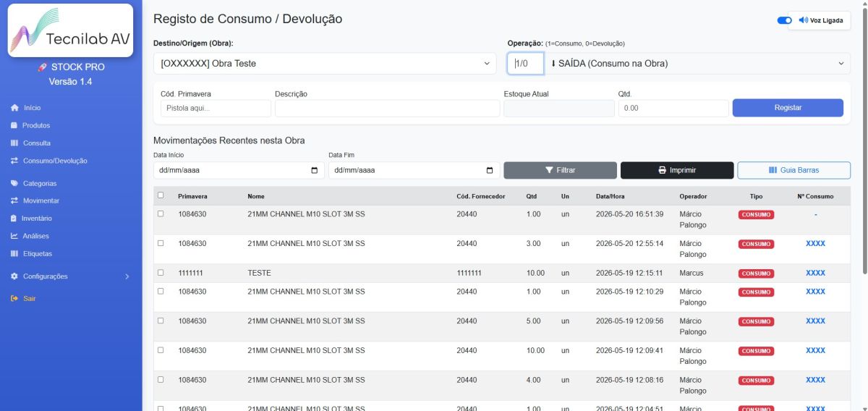
Task: Open XXXX consumo link for TESTE row
Action: tap(815, 273)
